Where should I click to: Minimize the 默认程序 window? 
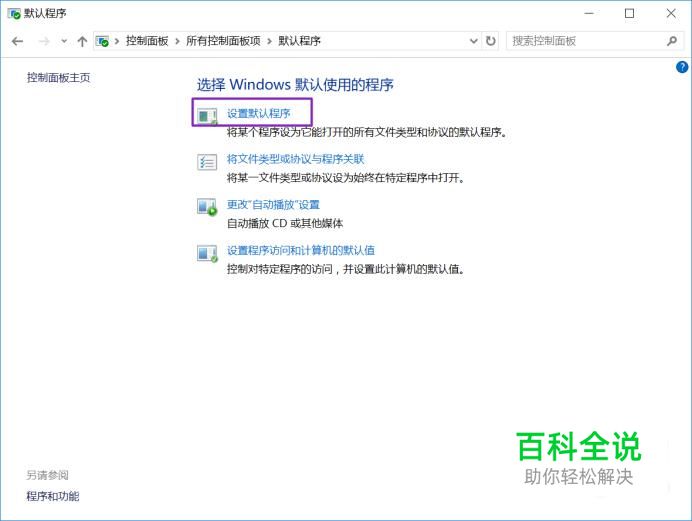589,14
